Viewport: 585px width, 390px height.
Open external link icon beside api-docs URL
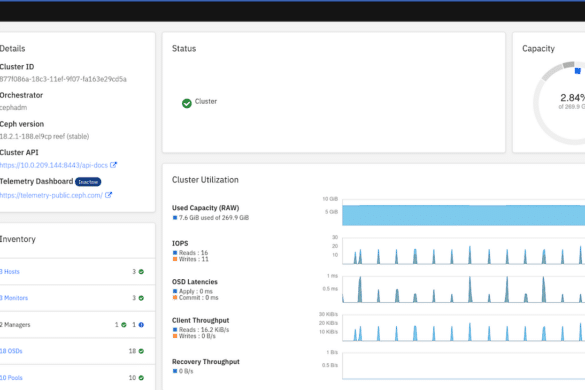coord(113,165)
